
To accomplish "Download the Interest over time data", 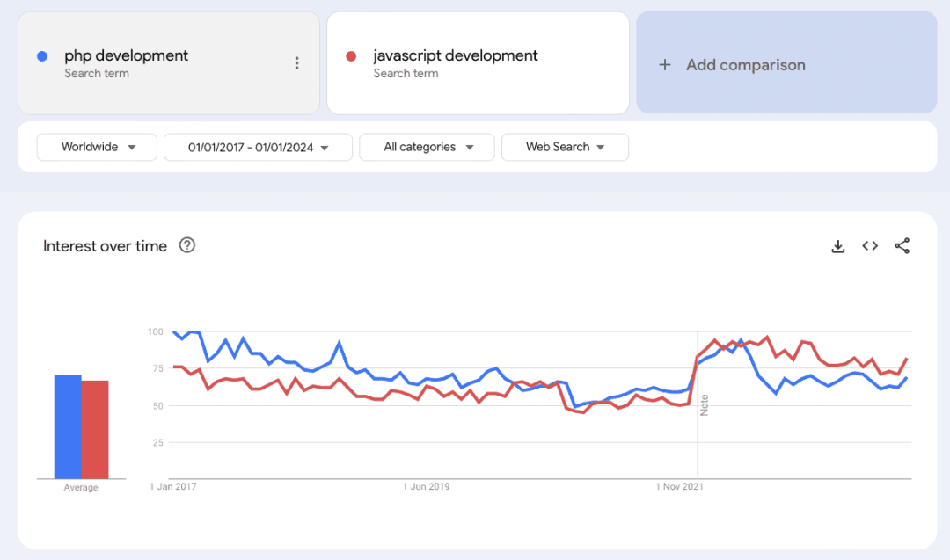I will coord(837,246).
